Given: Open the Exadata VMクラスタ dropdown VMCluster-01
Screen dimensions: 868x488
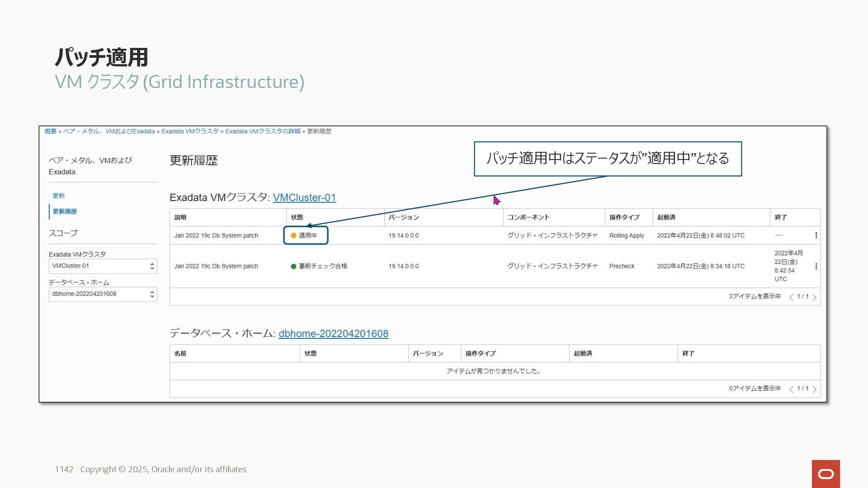Looking at the screenshot, I should tap(103, 266).
